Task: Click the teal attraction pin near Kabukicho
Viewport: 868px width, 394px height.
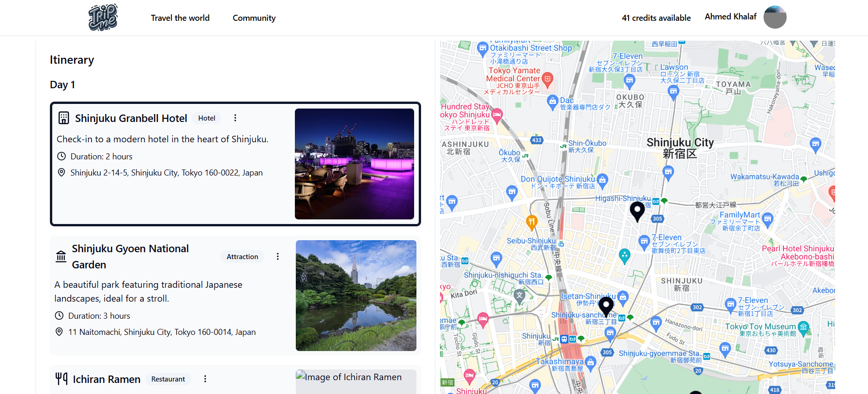Action: 624,255
